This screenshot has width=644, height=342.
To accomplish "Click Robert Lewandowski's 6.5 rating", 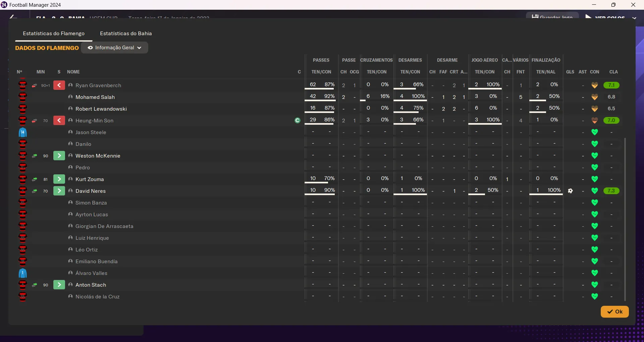I will 611,109.
